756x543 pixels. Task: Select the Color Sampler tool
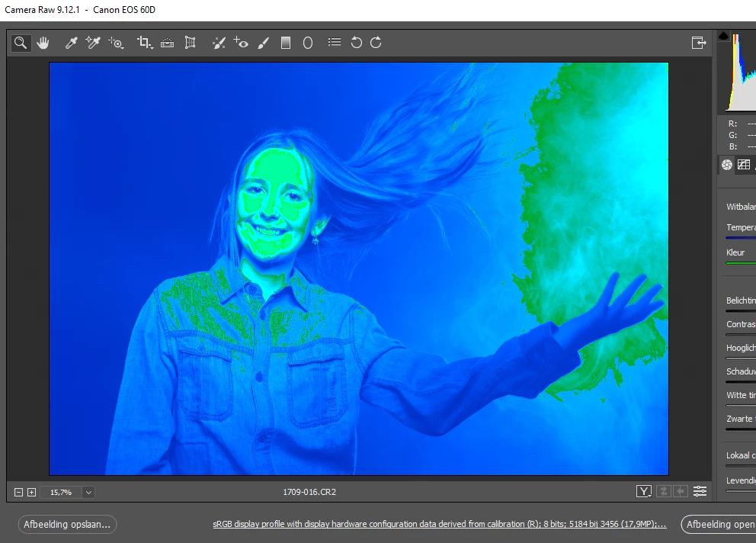[93, 43]
